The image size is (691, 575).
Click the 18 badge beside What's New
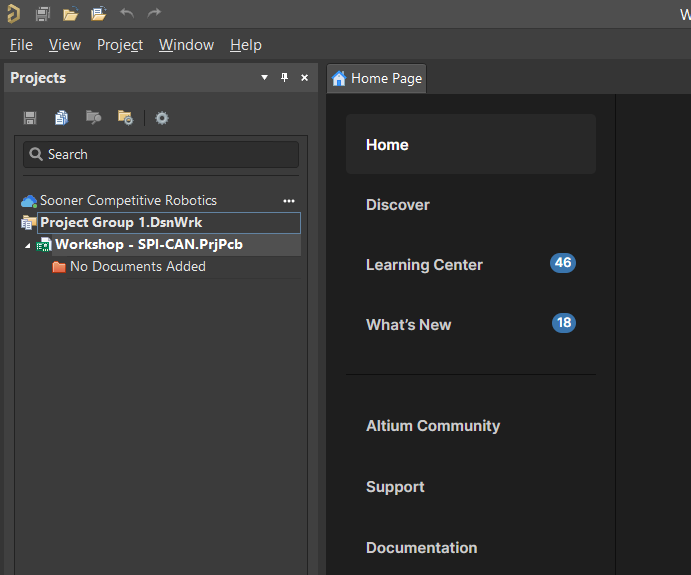[564, 323]
